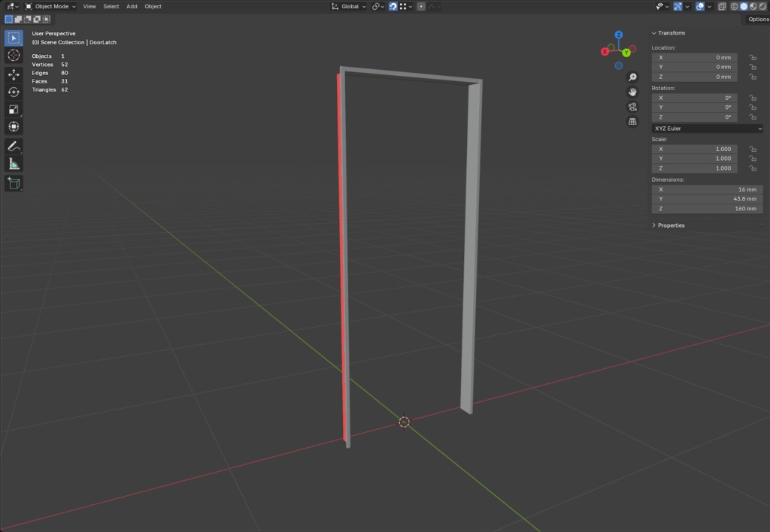Viewport: 770px width, 532px height.
Task: Open object visibility and selectability dropdown
Action: pos(662,6)
